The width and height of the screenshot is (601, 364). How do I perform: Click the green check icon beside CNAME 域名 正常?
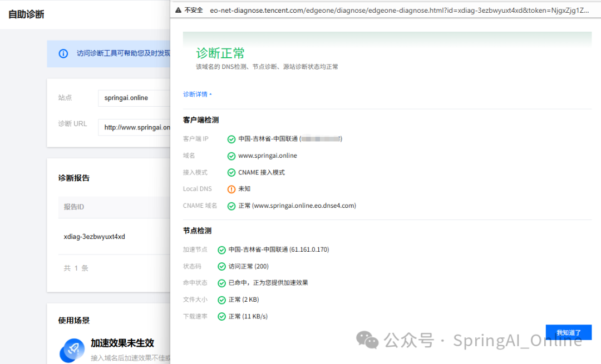[231, 206]
